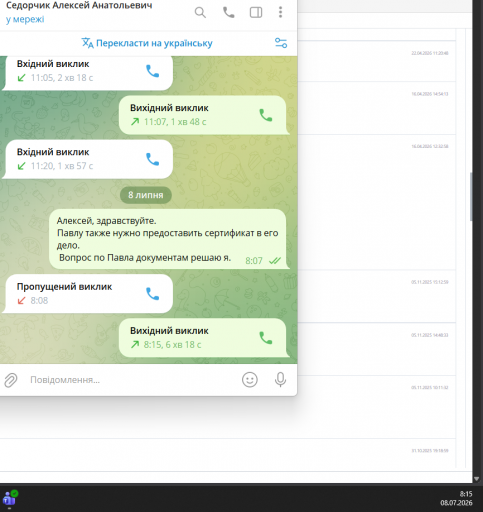
Task: Call back from the missed call at 8:08
Action: tap(153, 294)
